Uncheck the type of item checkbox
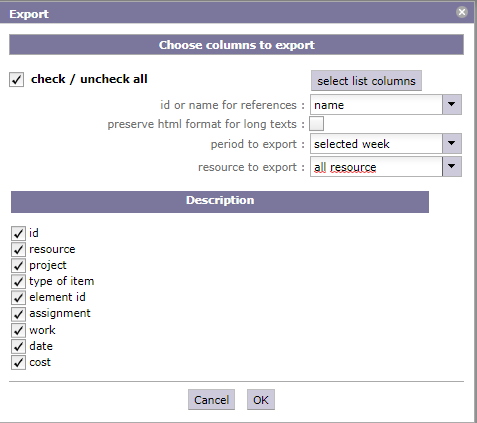 point(18,282)
